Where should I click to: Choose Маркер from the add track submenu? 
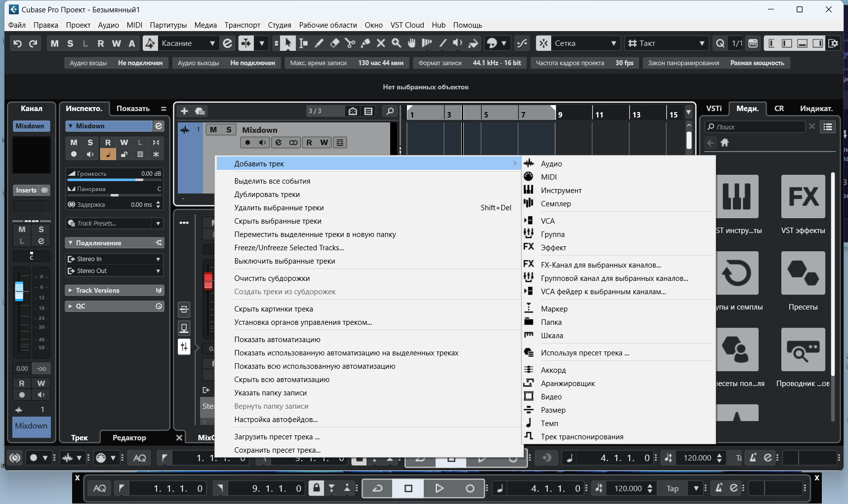(x=618, y=309)
